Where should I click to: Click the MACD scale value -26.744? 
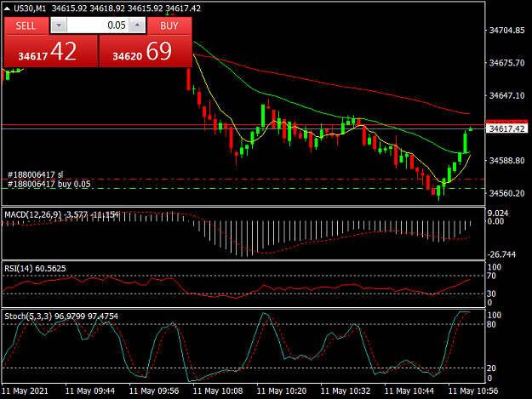click(501, 254)
